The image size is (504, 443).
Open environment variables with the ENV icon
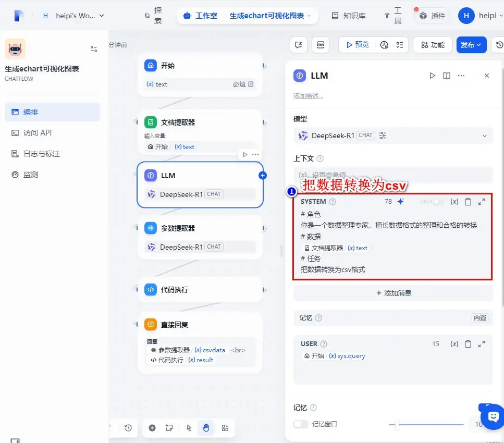point(321,45)
